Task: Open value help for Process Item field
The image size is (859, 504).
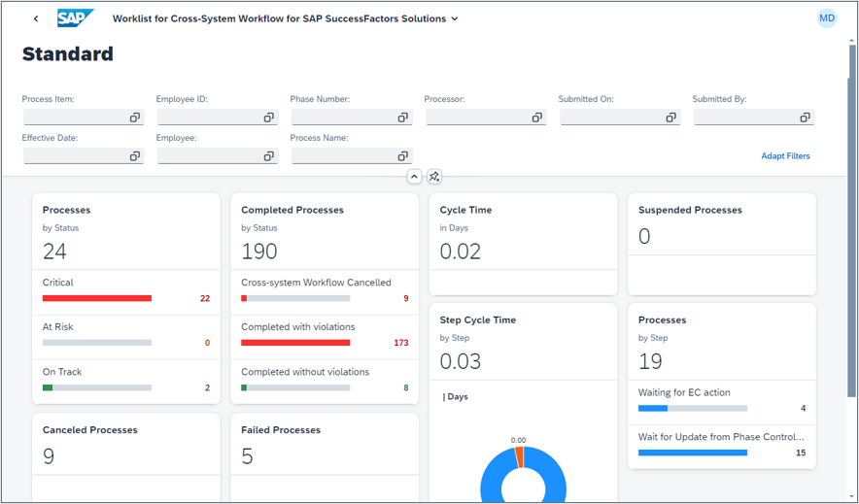Action: coord(135,118)
